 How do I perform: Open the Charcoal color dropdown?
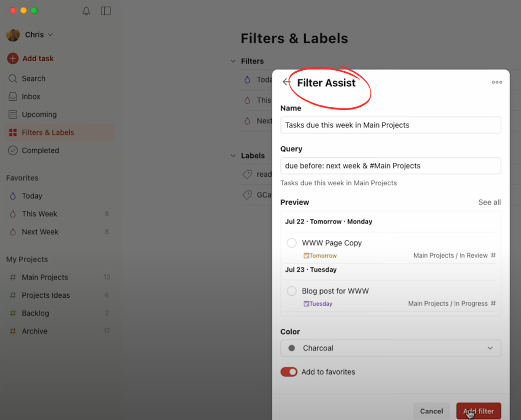390,348
